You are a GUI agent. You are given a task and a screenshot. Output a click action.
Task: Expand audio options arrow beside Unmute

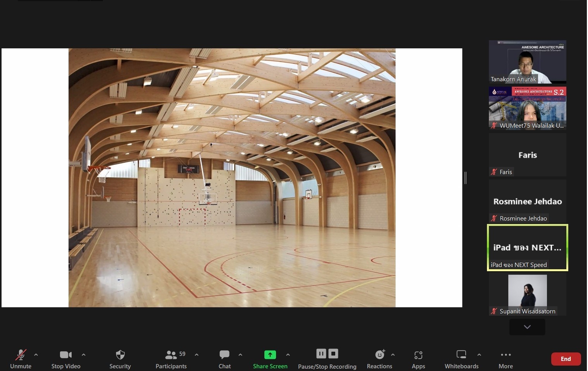pos(36,354)
